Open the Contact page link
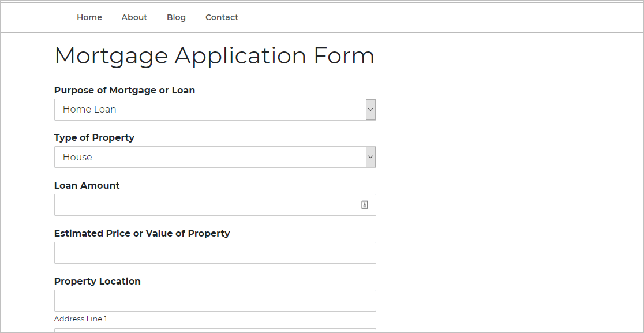This screenshot has width=644, height=333. click(x=222, y=17)
